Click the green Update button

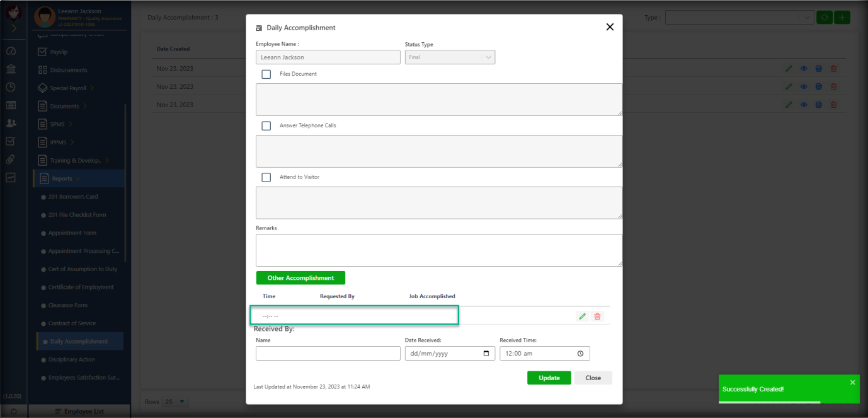[549, 378]
